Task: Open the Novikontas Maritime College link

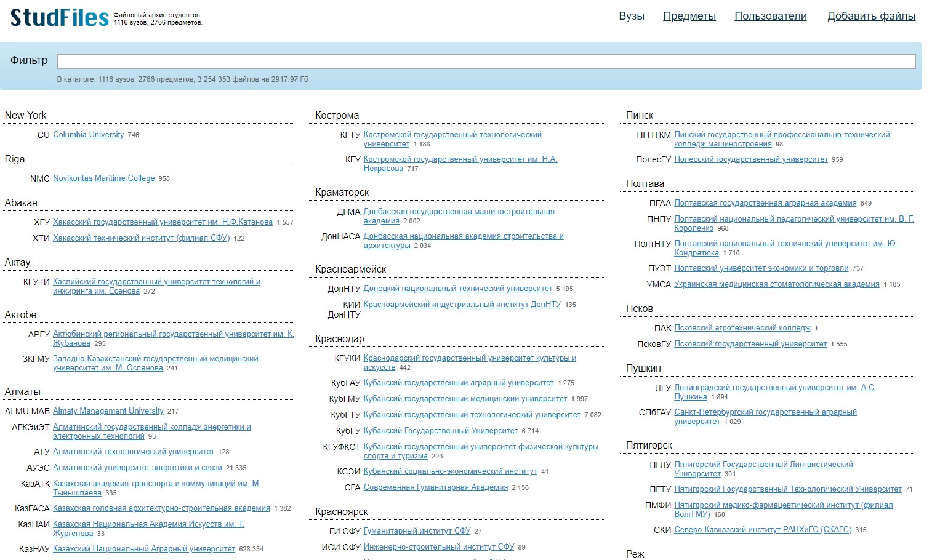Action: coord(104,178)
